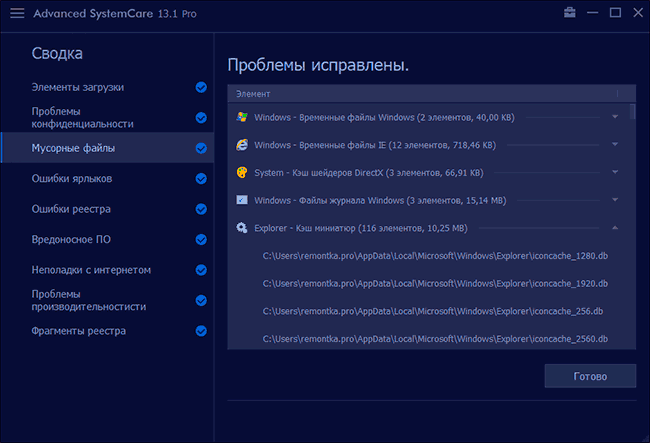Collapse the Explorer Кэш миниатюр row

click(x=615, y=228)
